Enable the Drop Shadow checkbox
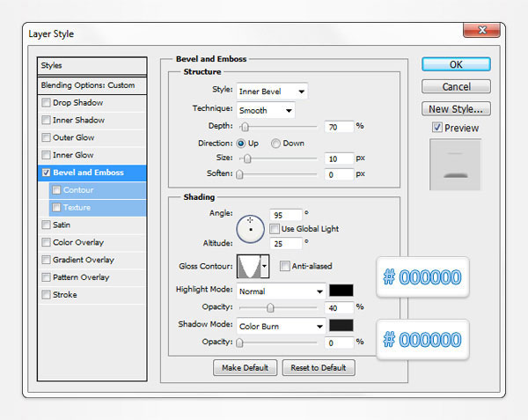The height and width of the screenshot is (420, 528). pos(47,103)
